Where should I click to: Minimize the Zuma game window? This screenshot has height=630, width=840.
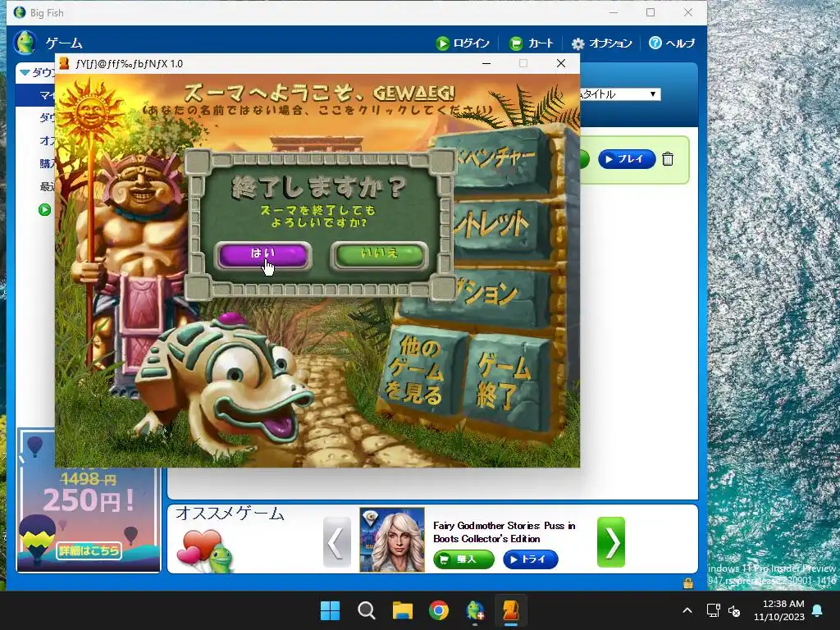[486, 63]
